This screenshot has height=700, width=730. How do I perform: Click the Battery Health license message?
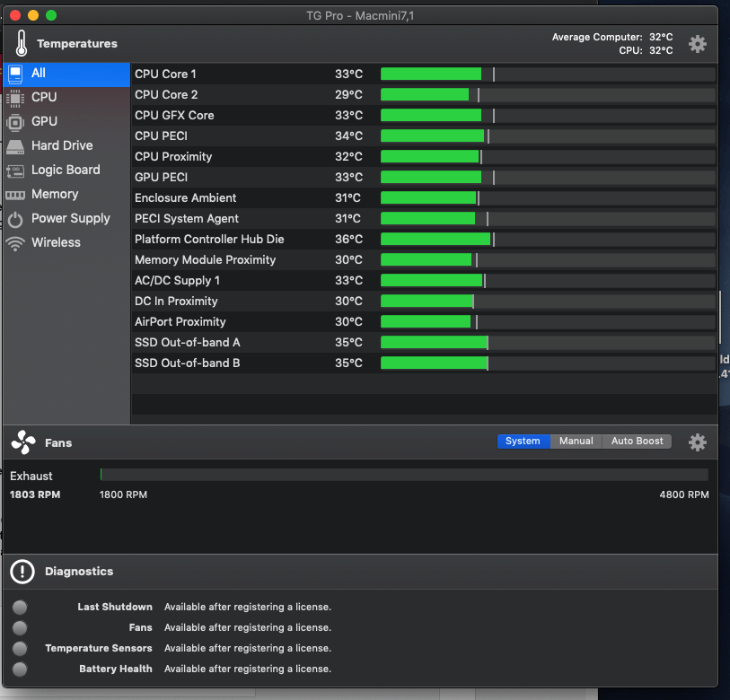click(x=248, y=669)
